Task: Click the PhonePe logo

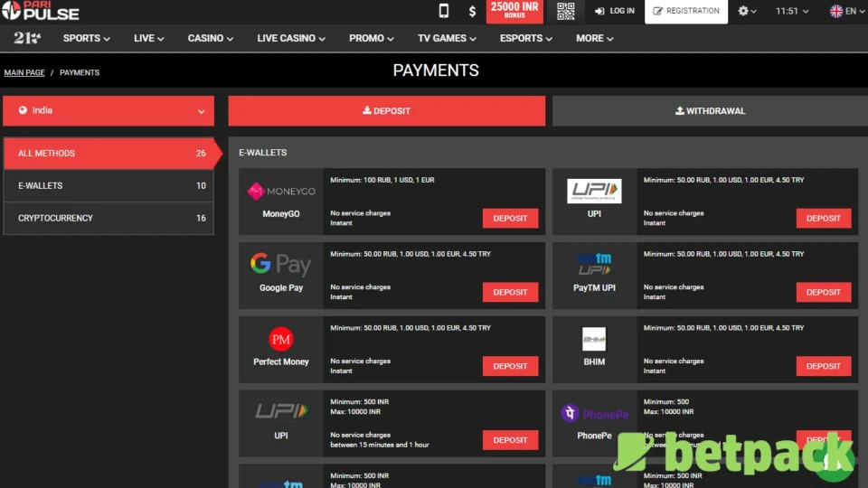Action: (x=595, y=413)
